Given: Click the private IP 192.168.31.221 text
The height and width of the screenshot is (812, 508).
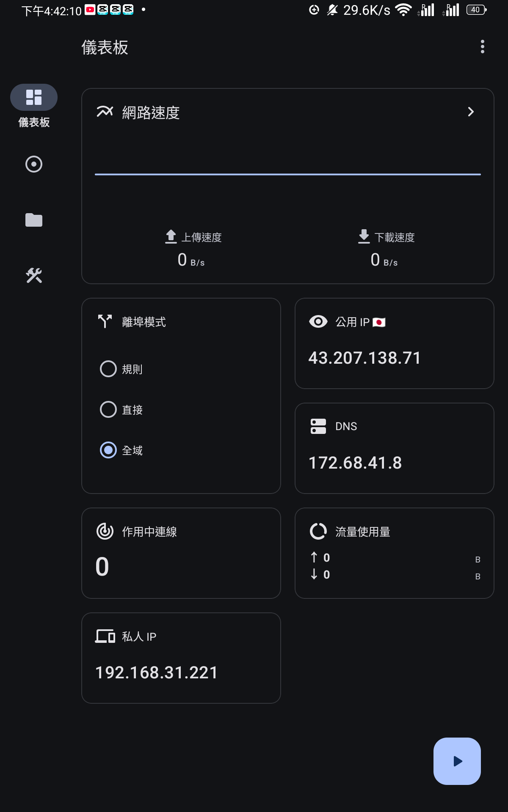Looking at the screenshot, I should pyautogui.click(x=157, y=672).
